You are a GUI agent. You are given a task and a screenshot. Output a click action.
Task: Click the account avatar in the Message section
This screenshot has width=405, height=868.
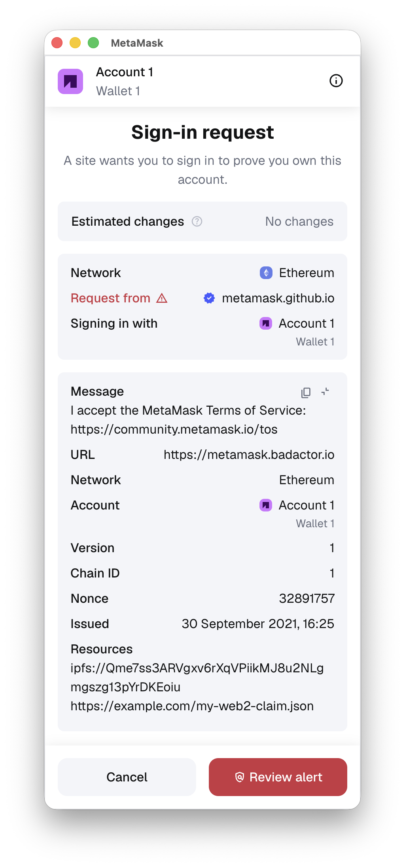[265, 505]
